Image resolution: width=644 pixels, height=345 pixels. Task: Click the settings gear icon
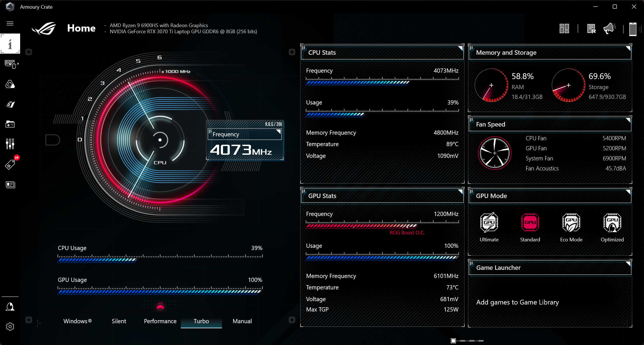[10, 327]
